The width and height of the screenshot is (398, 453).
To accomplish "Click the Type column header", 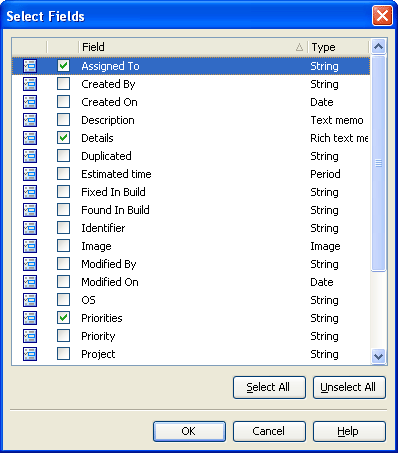I will click(x=338, y=47).
